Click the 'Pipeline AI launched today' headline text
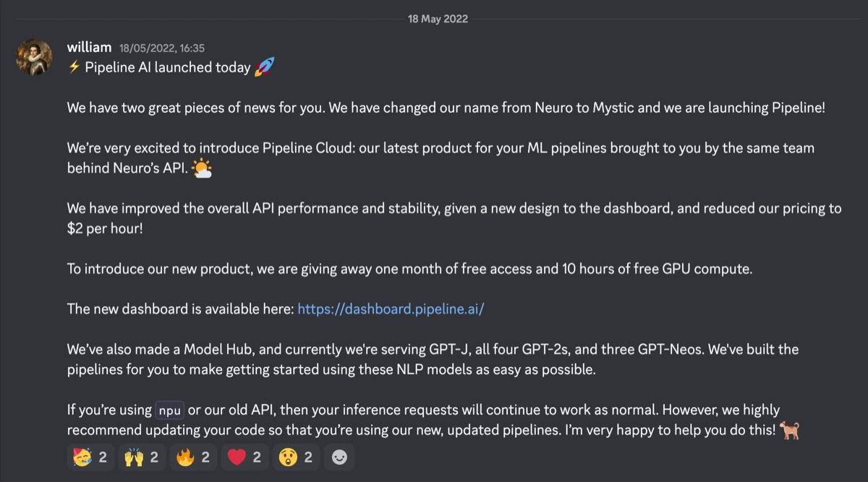The image size is (868, 482). pos(168,68)
